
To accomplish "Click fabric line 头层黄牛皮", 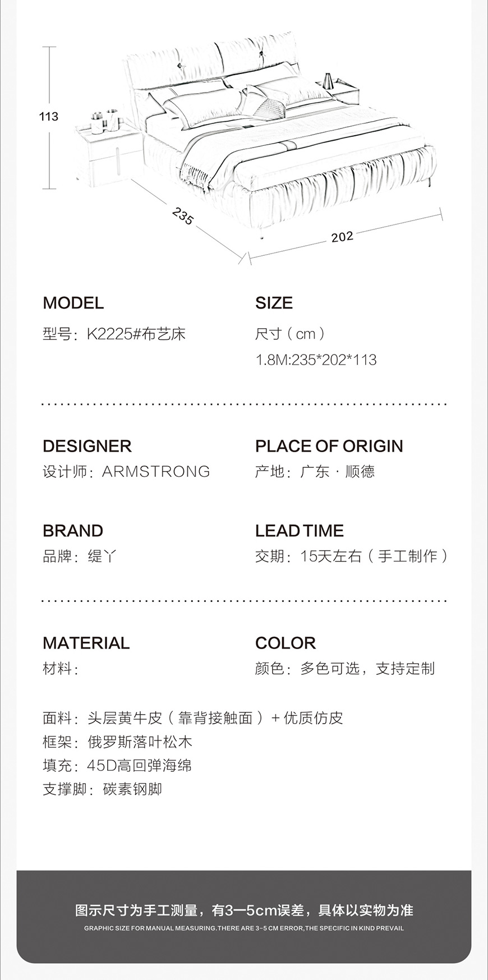I will tap(125, 717).
